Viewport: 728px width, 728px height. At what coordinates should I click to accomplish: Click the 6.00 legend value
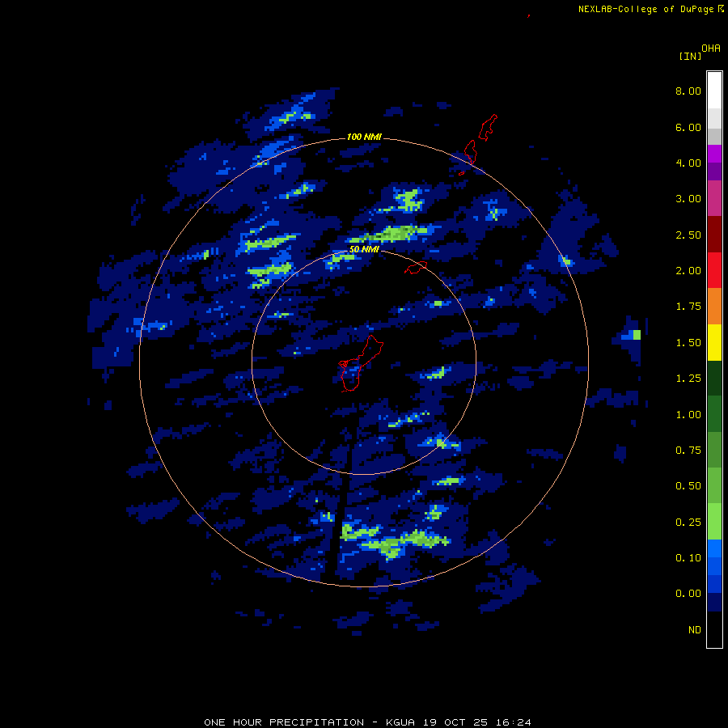point(688,127)
